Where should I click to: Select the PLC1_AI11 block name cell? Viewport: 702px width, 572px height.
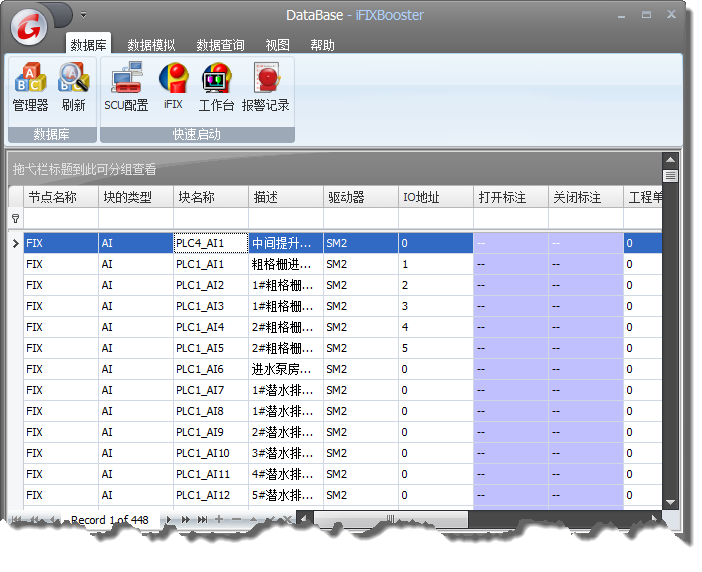click(211, 474)
